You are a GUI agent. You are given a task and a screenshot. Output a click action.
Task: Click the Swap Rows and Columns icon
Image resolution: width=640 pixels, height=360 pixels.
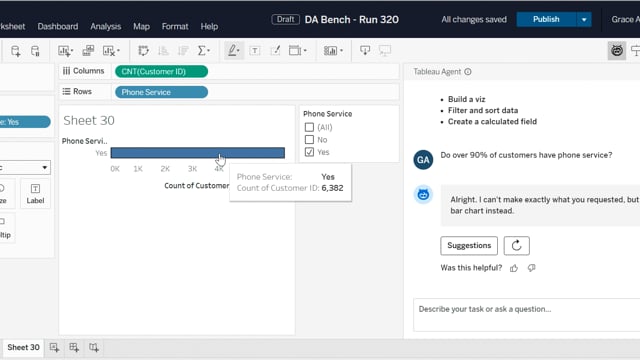[x=143, y=51]
